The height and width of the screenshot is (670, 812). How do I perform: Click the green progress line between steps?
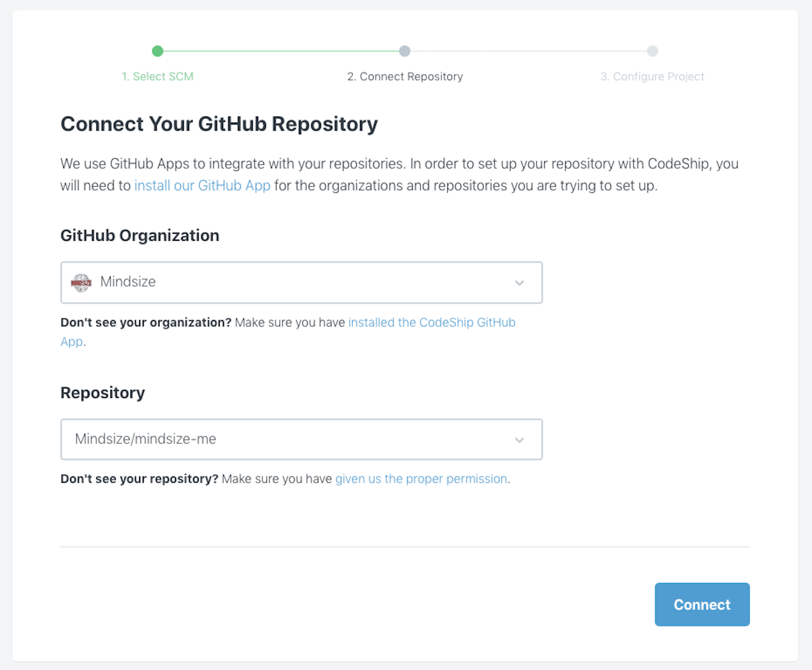(x=281, y=51)
